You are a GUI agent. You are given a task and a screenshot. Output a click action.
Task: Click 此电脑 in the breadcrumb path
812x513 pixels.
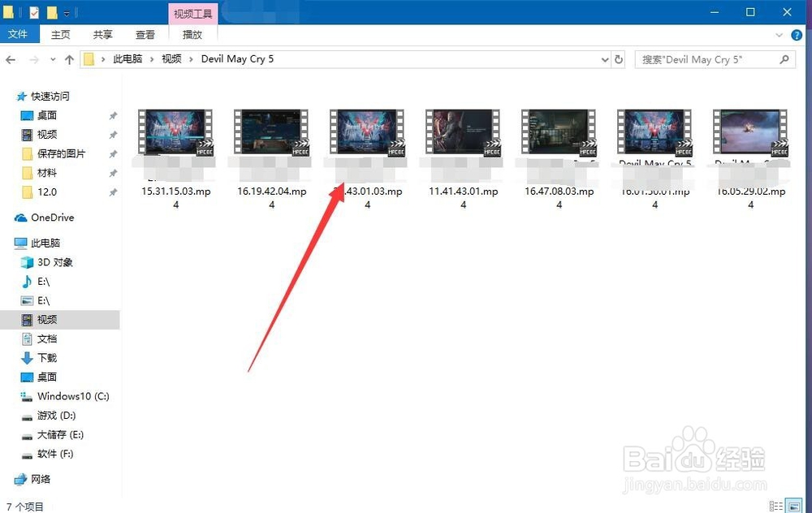tap(127, 58)
